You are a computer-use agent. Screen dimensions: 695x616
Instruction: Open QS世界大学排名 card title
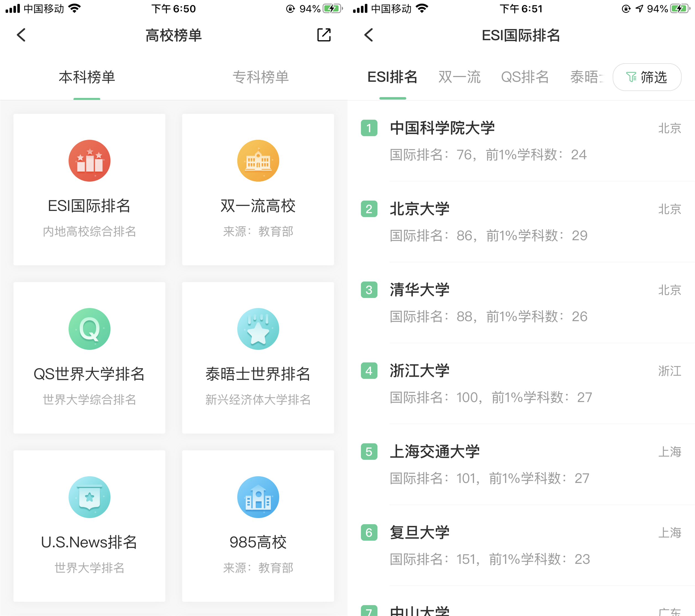click(x=89, y=374)
